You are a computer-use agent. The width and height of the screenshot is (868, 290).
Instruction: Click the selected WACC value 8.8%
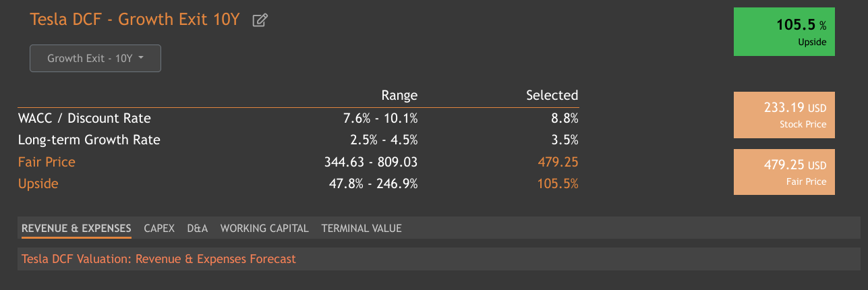pyautogui.click(x=565, y=119)
